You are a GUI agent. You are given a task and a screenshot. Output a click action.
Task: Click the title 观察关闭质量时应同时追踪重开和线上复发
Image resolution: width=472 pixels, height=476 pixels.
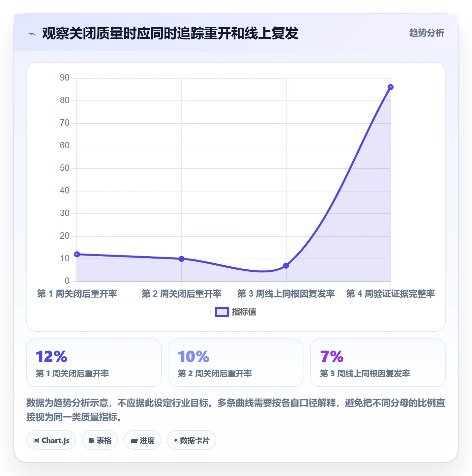point(170,33)
